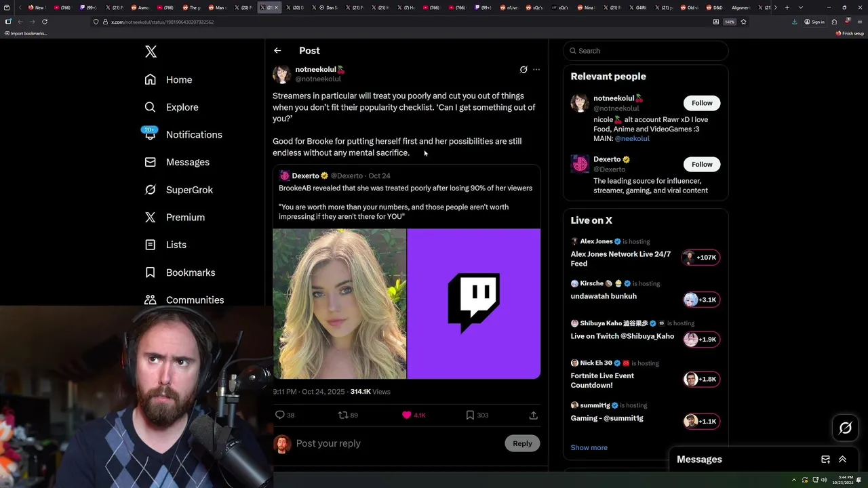
Task: Open the BrookeAB photo in quoted post
Action: (x=340, y=304)
